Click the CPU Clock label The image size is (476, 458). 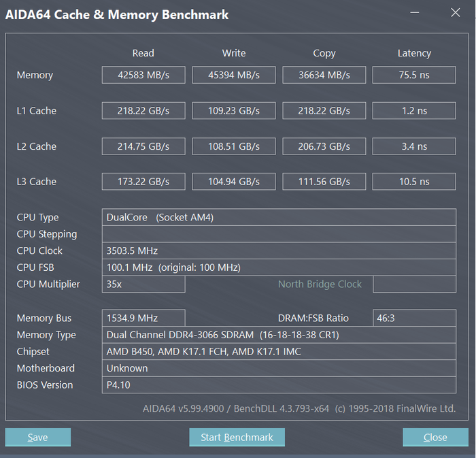[x=39, y=250]
